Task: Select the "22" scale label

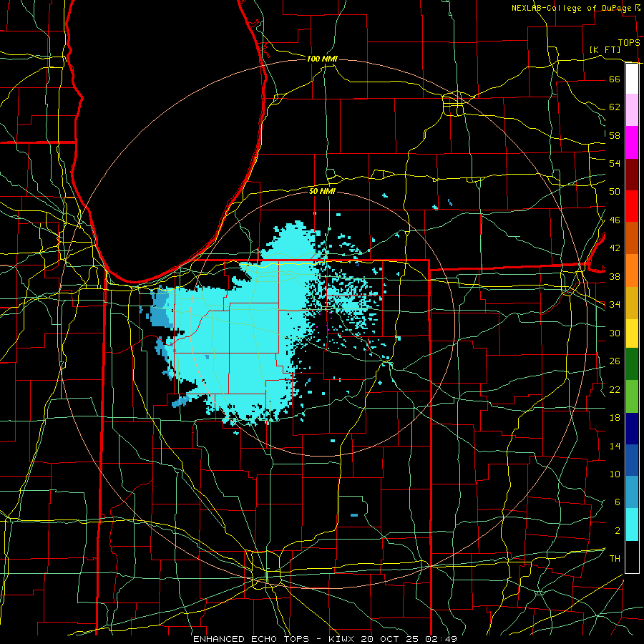Action: 615,389
